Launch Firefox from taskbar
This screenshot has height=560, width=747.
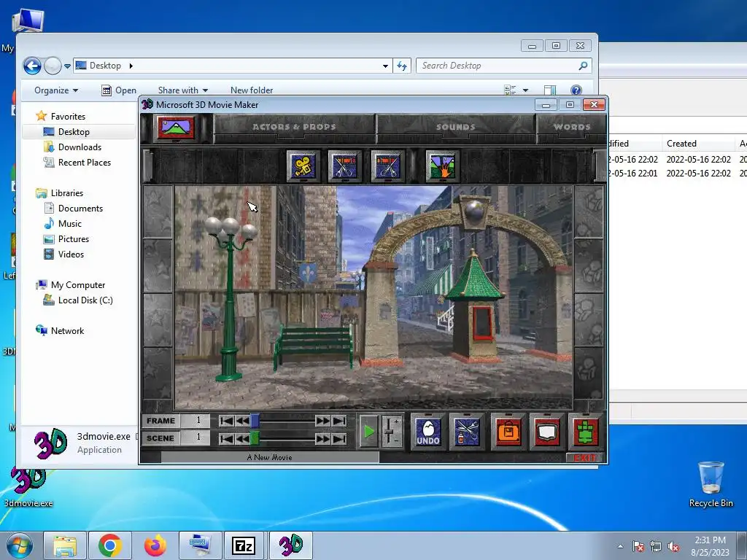155,545
